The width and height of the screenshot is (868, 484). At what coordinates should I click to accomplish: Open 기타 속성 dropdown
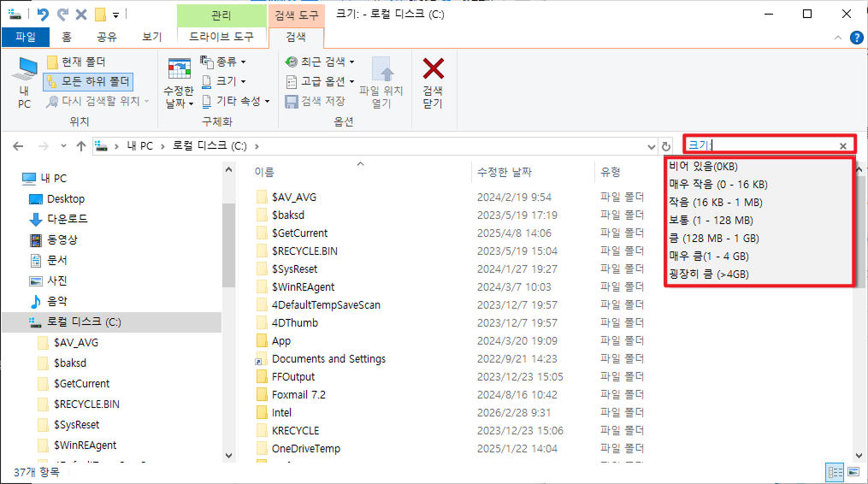point(235,102)
